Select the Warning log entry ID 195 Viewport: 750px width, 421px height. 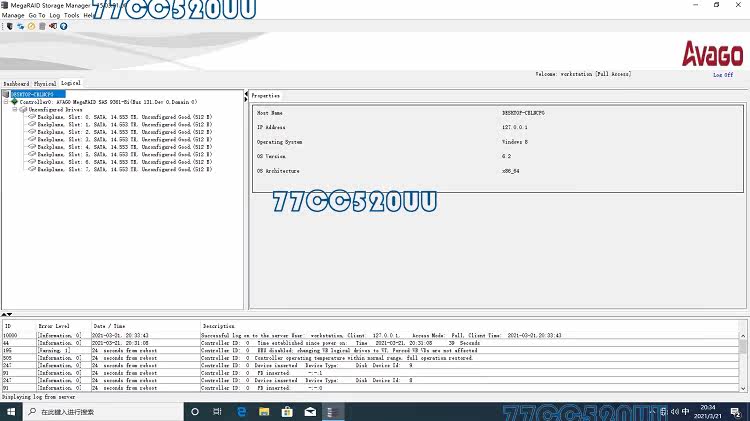tap(371, 351)
